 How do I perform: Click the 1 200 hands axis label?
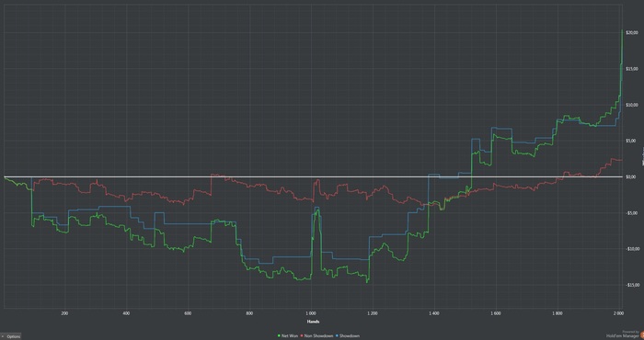click(373, 313)
